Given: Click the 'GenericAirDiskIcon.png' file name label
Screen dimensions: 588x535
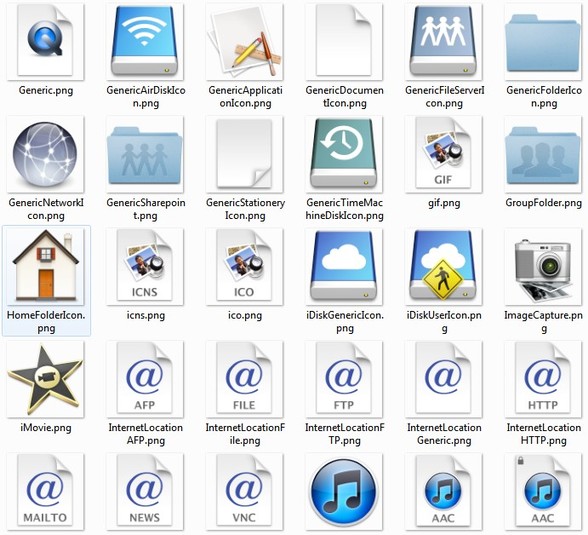Looking at the screenshot, I should tap(146, 97).
